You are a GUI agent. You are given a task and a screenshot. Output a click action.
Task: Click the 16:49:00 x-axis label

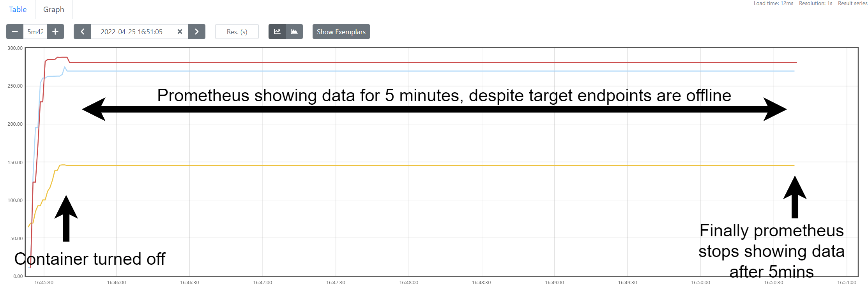(554, 282)
